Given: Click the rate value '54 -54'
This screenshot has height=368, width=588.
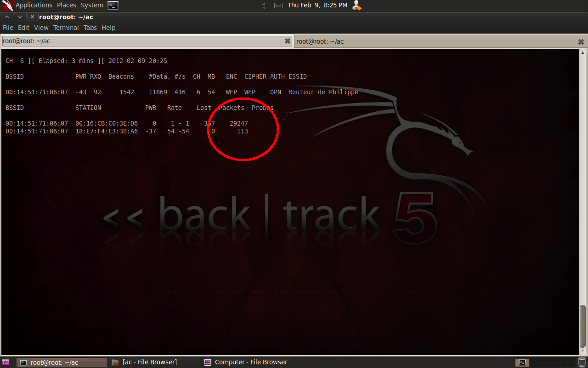Looking at the screenshot, I should 178,131.
